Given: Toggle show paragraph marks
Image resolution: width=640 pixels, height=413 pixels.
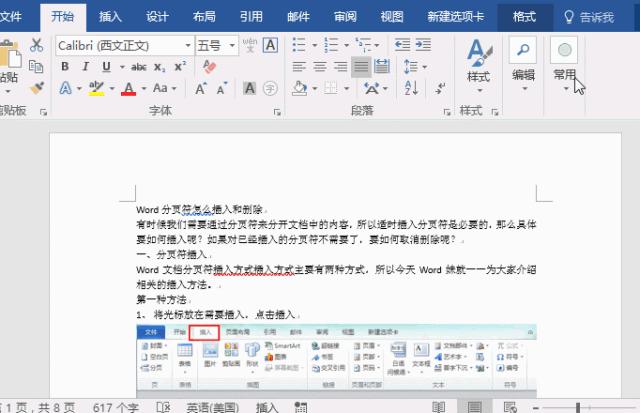Looking at the screenshot, I should (441, 88).
